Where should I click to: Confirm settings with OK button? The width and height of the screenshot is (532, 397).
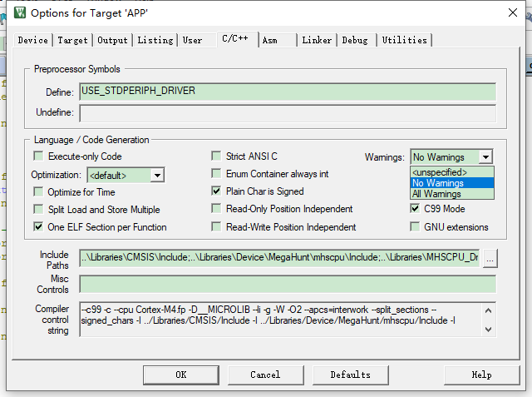[181, 375]
